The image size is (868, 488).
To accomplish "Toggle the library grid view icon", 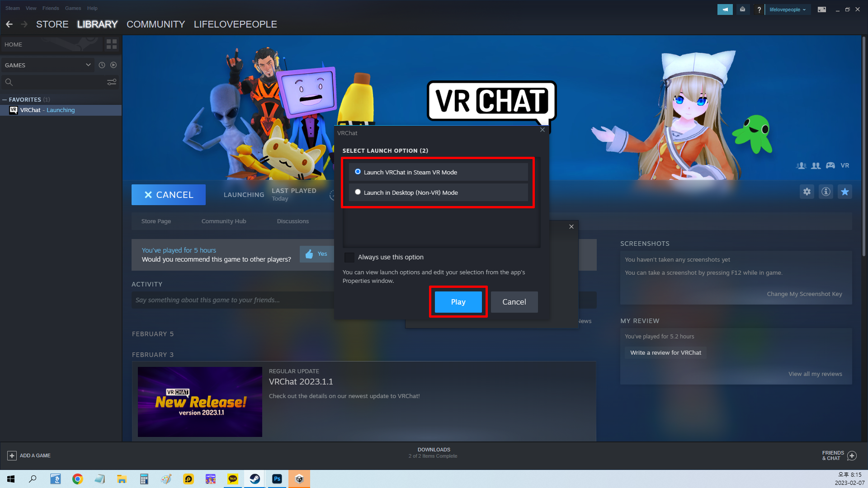I will click(112, 44).
